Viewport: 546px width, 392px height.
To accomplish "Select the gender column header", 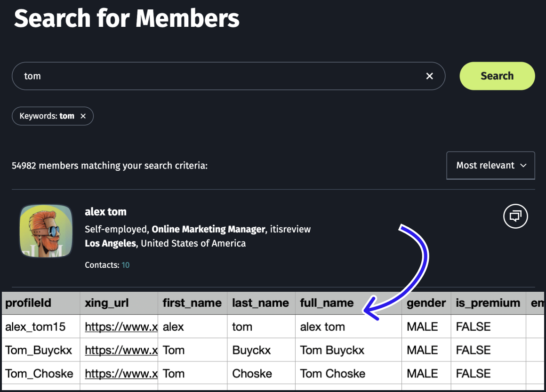I will click(426, 303).
